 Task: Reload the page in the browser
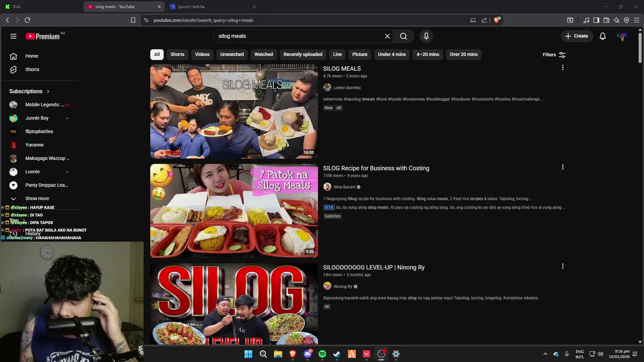coord(27,20)
